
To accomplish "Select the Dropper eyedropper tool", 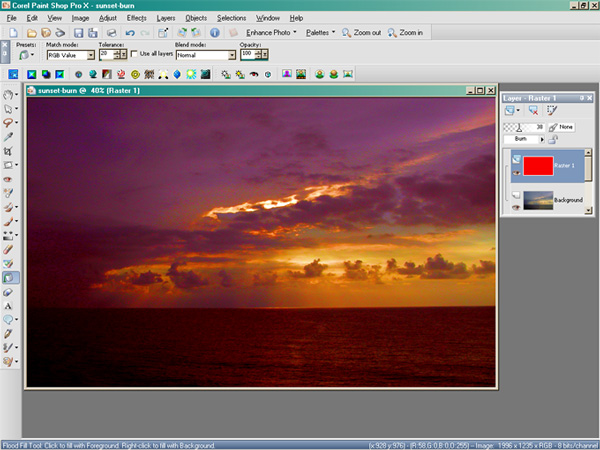I will tap(8, 137).
